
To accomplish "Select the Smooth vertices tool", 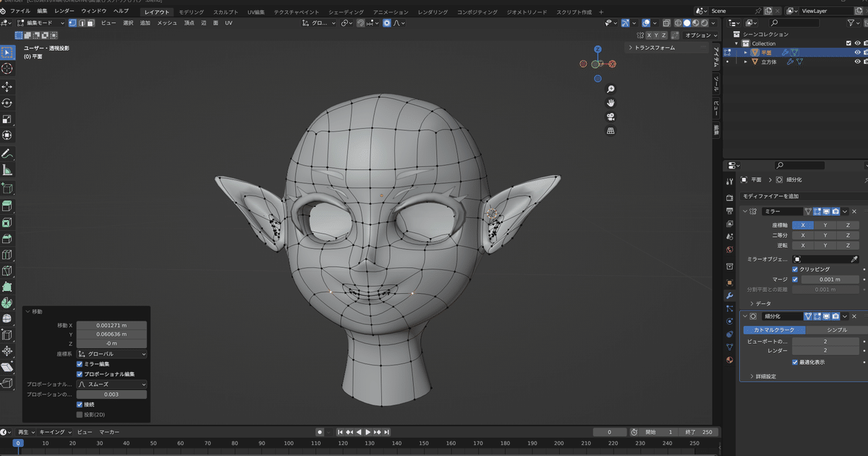I will pyautogui.click(x=7, y=318).
